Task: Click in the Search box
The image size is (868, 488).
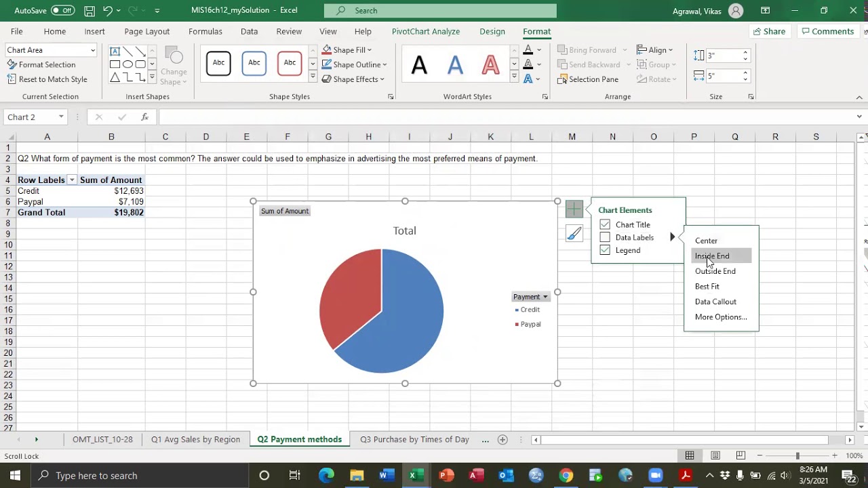Action: click(x=440, y=11)
